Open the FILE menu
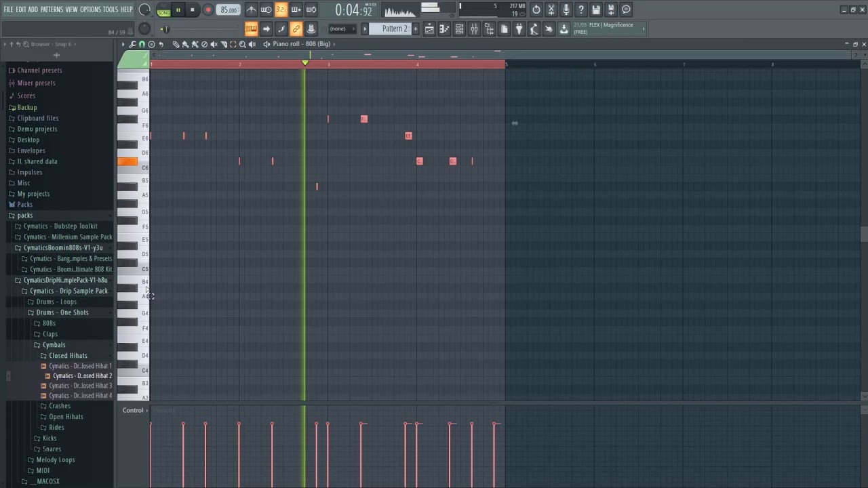 [x=8, y=9]
